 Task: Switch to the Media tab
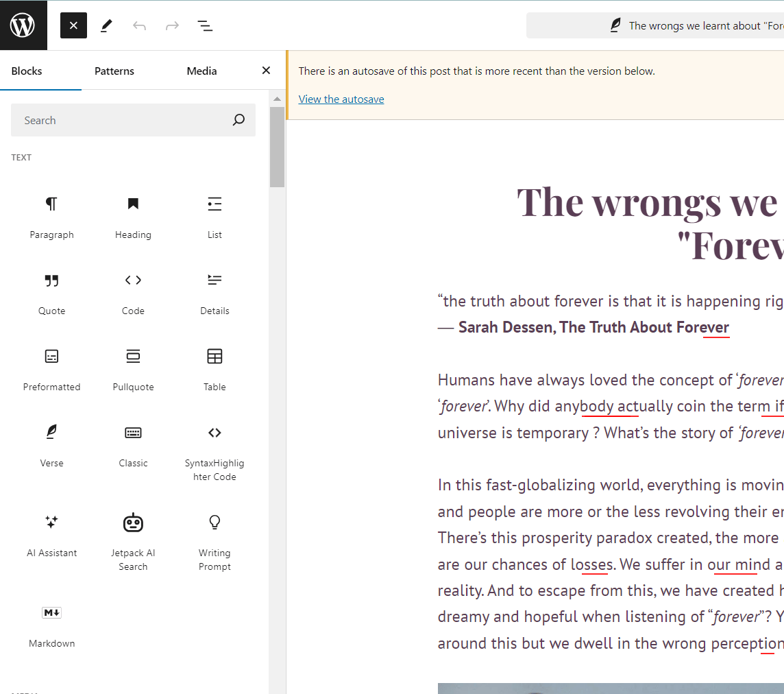point(201,71)
